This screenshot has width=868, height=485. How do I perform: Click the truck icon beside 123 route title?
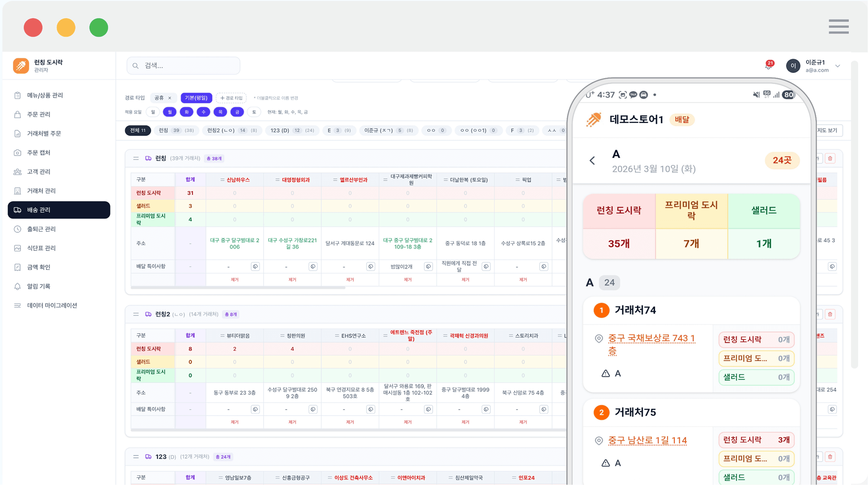[x=148, y=457]
